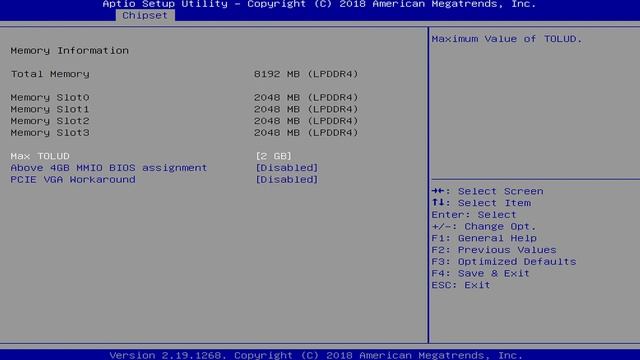Select the Chipset tab
The width and height of the screenshot is (640, 360).
click(x=145, y=16)
